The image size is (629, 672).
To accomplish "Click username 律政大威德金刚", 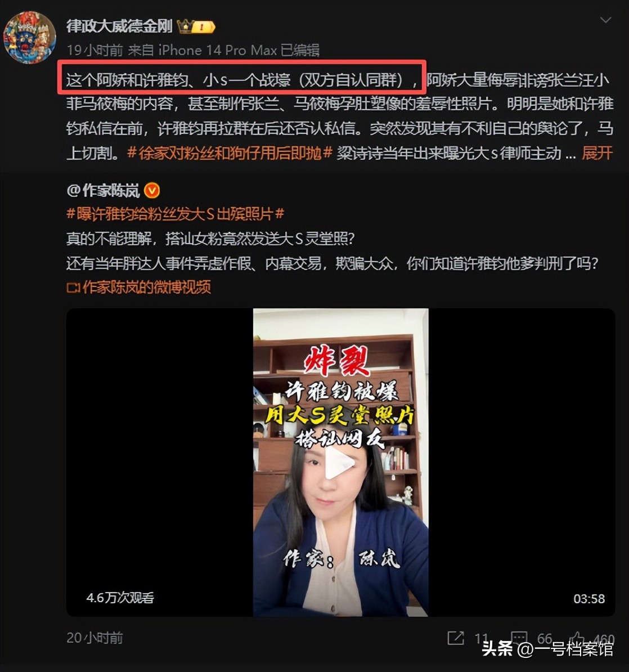I will click(x=119, y=26).
